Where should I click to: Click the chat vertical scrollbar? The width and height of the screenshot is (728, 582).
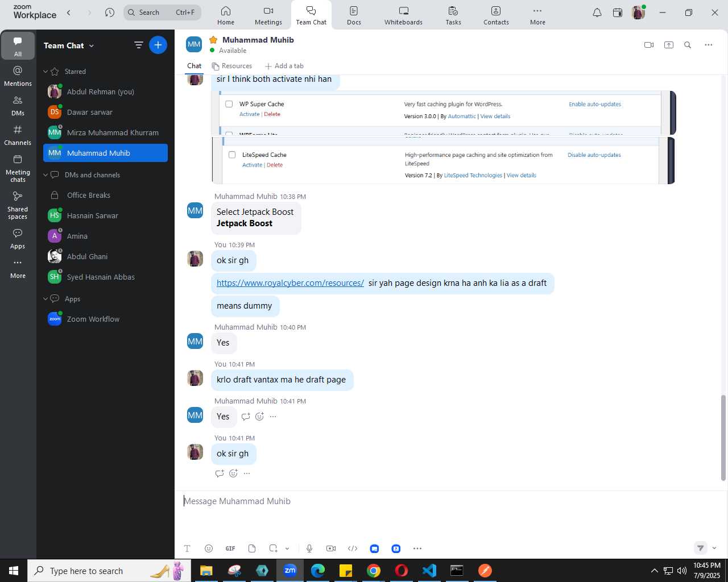(723, 438)
